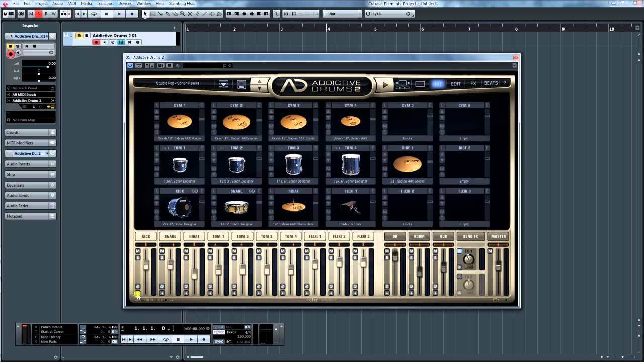Click the Snare drum image
The image size is (644, 362).
(x=236, y=207)
